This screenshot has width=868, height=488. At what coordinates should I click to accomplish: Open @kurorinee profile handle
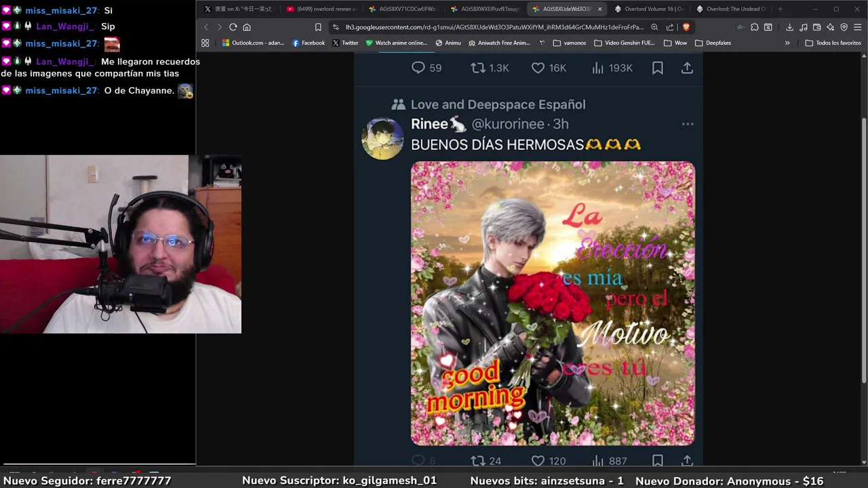click(508, 124)
